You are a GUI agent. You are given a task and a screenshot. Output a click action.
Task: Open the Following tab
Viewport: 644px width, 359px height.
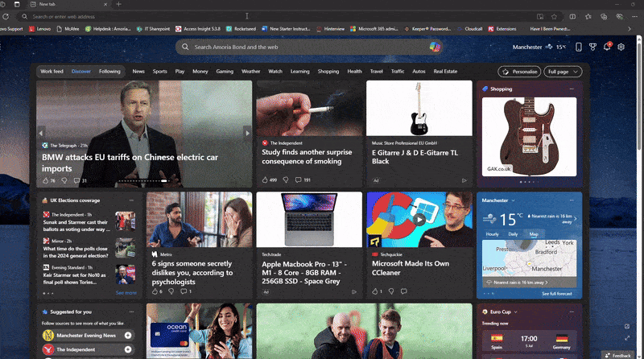tap(109, 72)
